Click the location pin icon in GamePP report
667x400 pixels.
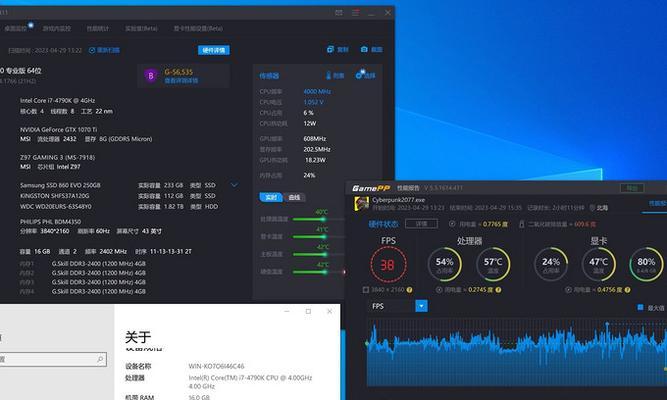[x=592, y=208]
